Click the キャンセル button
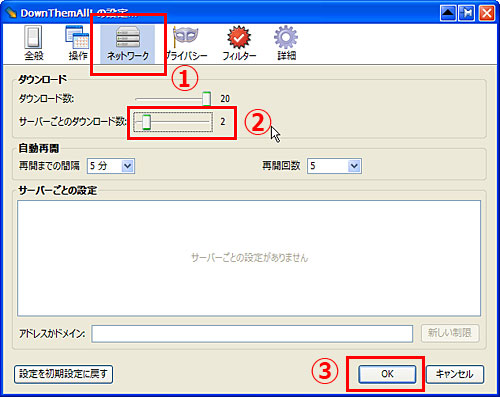Image resolution: width=500 pixels, height=397 pixels. coord(455,374)
